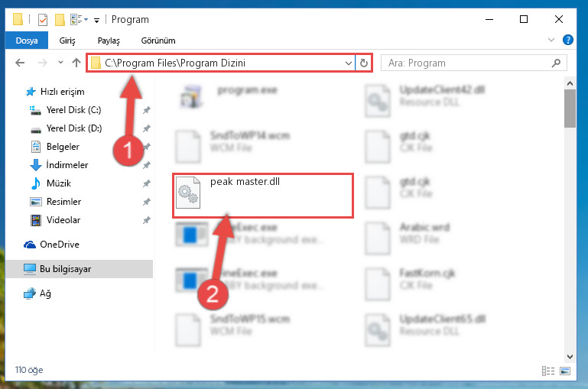Open the properties checkmark quick access icon
Image resolution: width=588 pixels, height=389 pixels.
[43, 19]
